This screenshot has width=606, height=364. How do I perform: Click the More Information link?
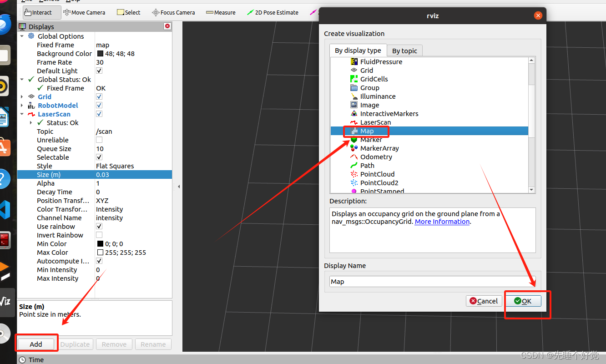point(442,222)
